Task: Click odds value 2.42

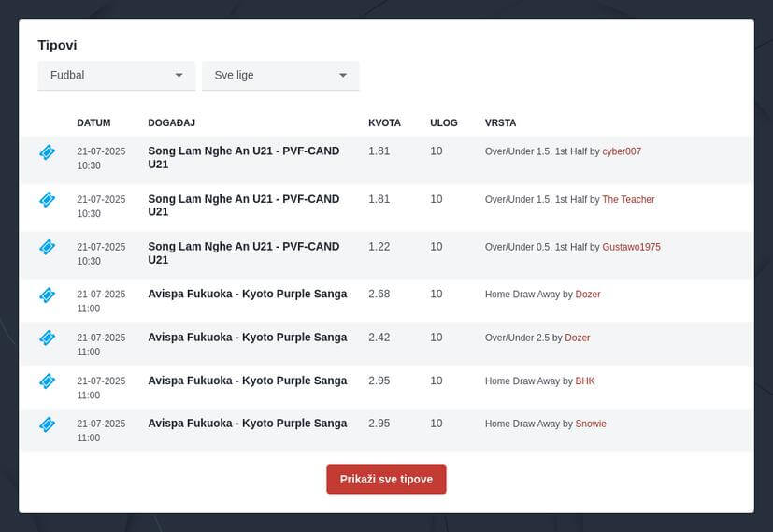Action: tap(379, 338)
